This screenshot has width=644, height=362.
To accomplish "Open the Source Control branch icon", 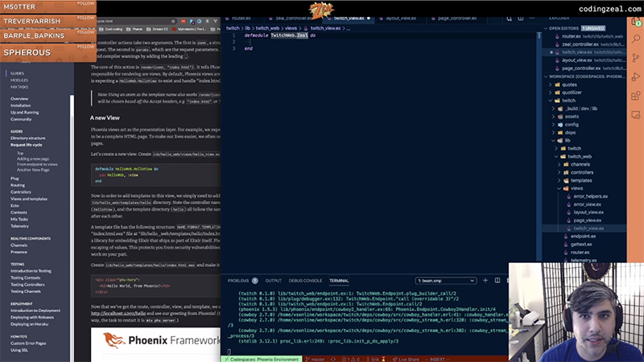I will [x=636, y=58].
